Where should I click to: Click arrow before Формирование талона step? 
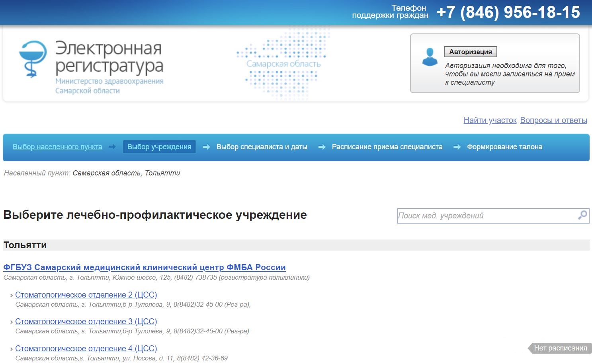(457, 147)
